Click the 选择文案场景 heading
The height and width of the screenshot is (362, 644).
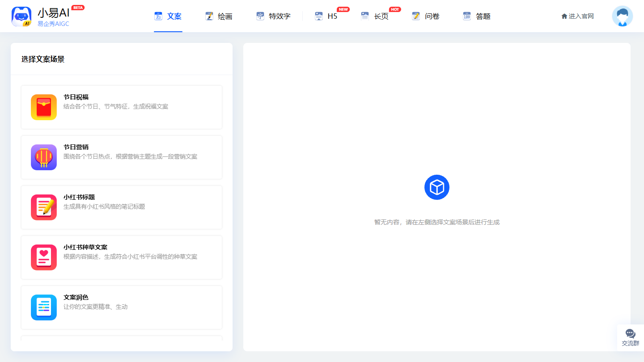tap(43, 59)
